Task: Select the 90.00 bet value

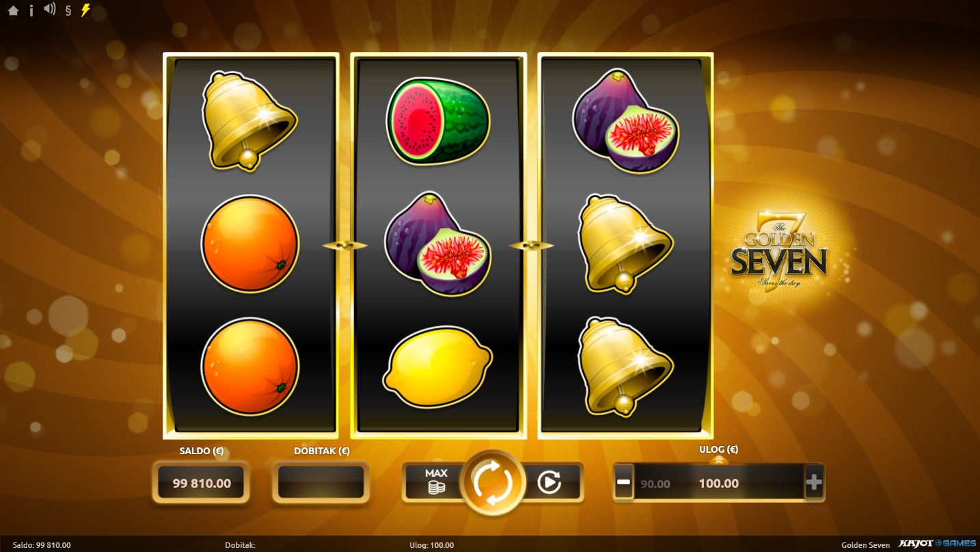Action: click(x=655, y=484)
